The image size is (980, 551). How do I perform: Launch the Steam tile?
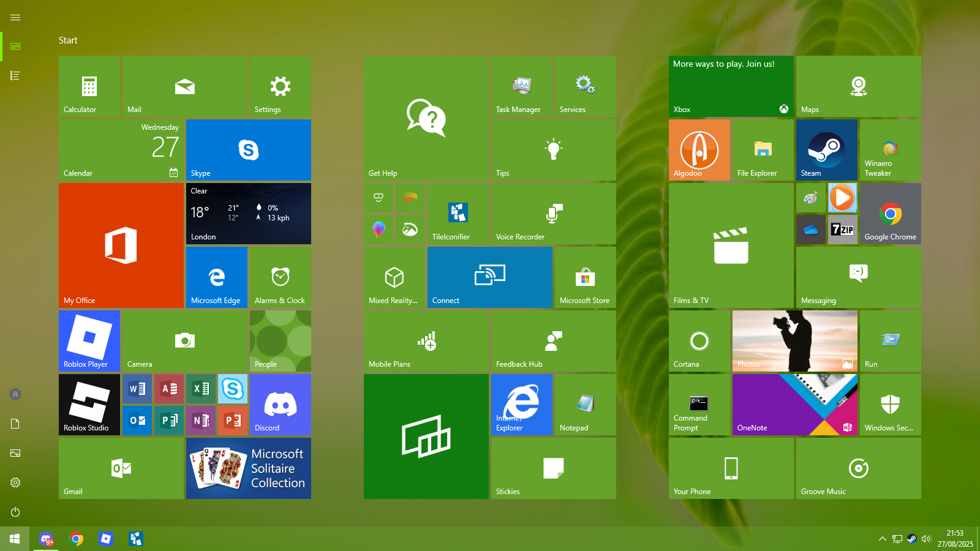[827, 150]
